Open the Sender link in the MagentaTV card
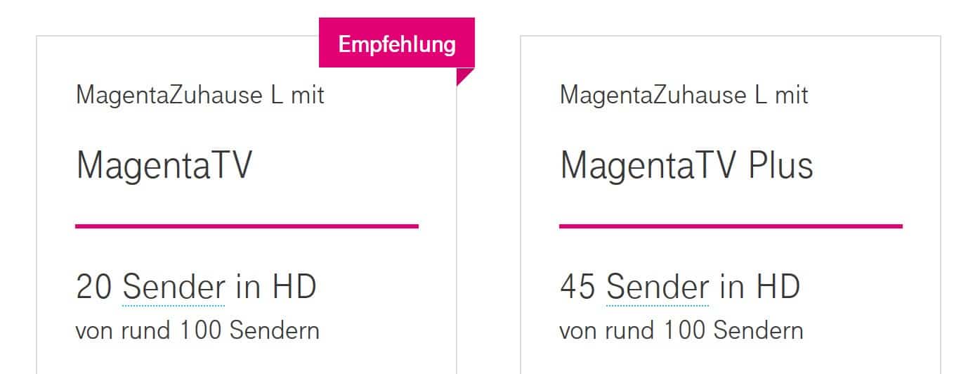 coord(174,288)
